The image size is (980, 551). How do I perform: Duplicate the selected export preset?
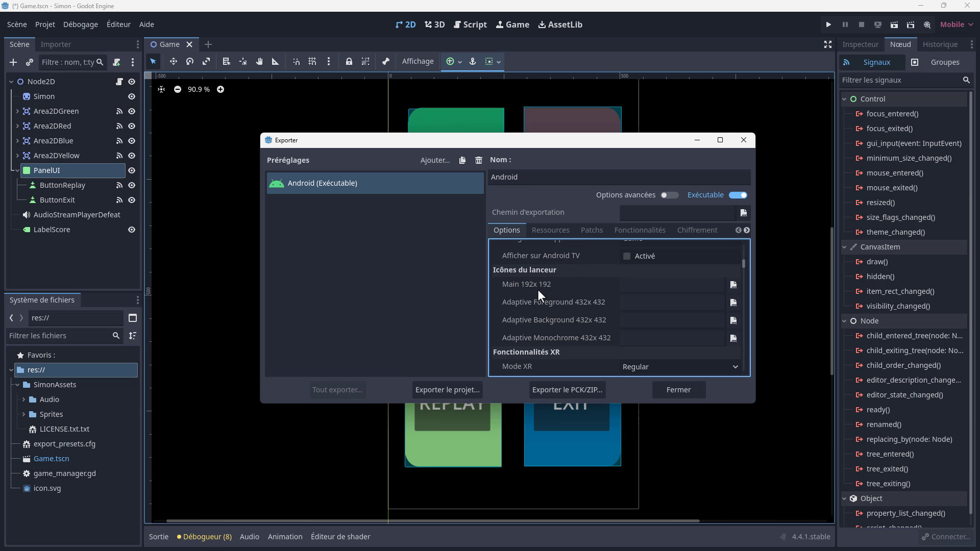click(462, 160)
